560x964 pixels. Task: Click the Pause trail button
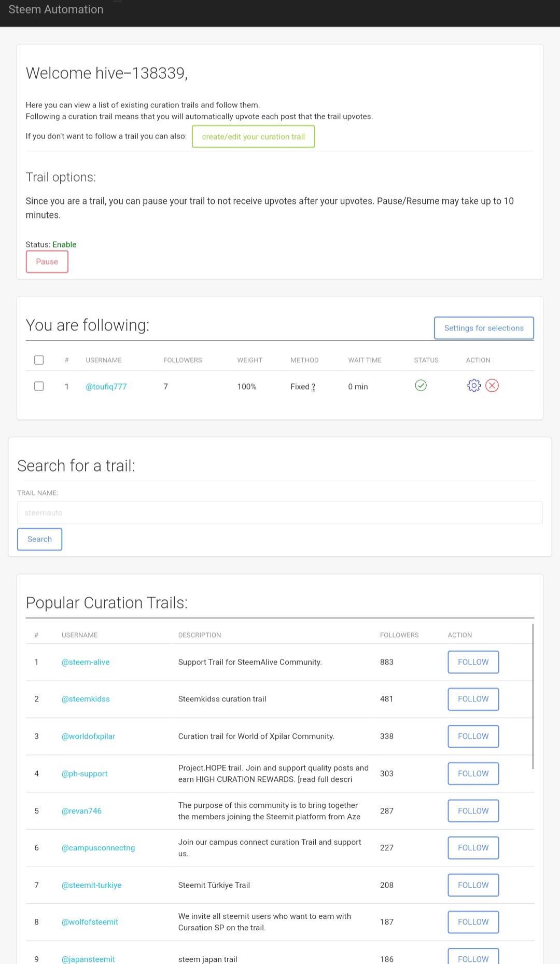(x=47, y=261)
